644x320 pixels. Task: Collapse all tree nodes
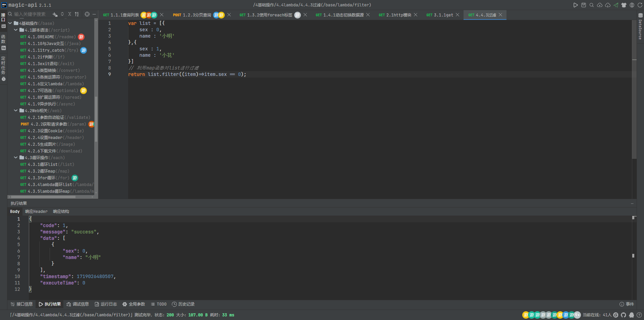(x=70, y=14)
